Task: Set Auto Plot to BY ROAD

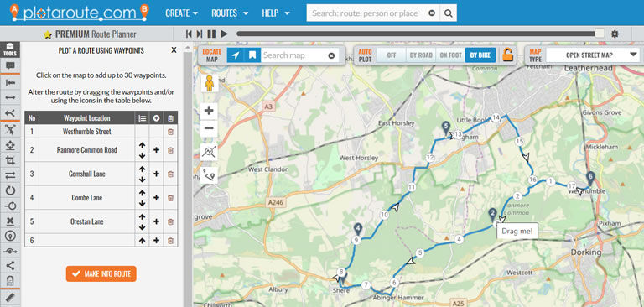Action: pos(421,55)
